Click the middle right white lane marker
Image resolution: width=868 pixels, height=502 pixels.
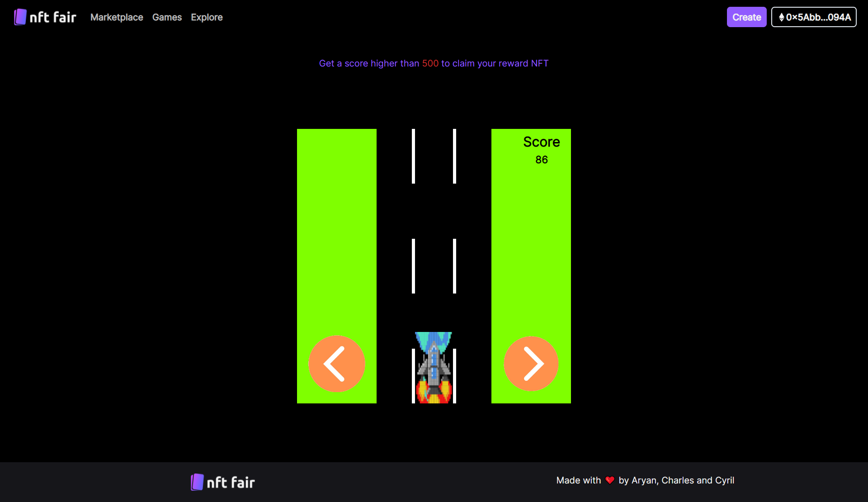pos(454,266)
